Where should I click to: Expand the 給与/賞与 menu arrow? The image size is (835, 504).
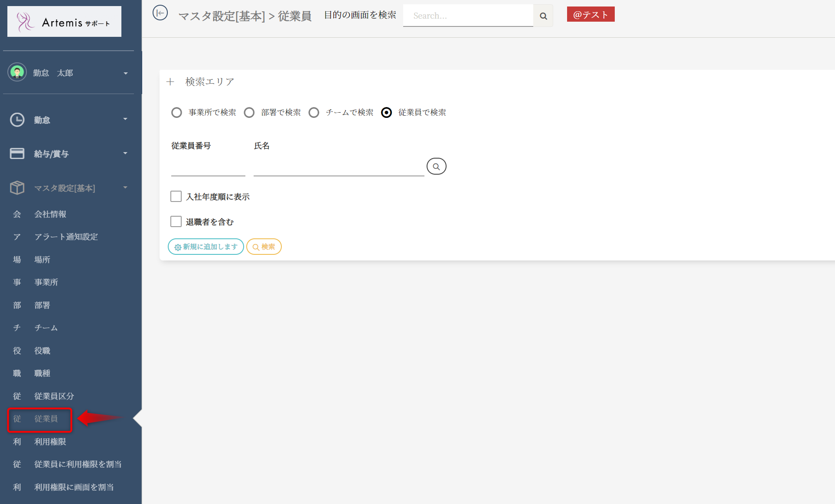point(125,153)
